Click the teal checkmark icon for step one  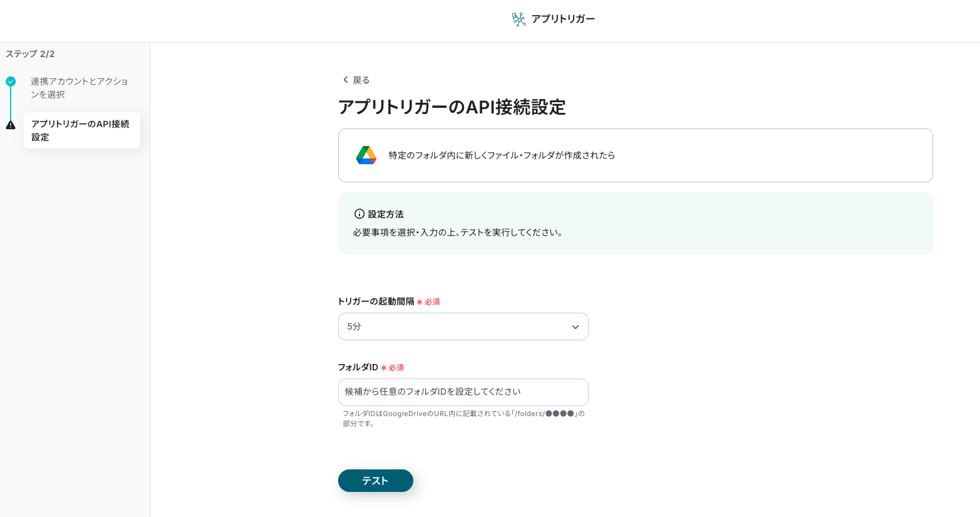pyautogui.click(x=11, y=81)
